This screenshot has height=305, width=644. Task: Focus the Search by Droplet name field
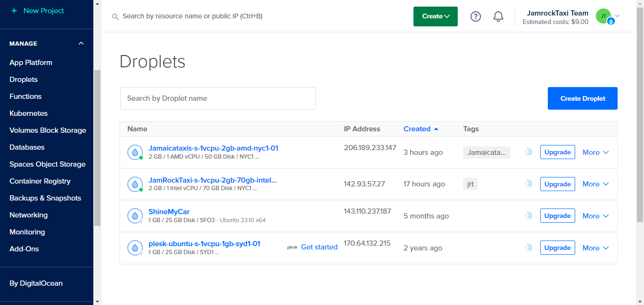[x=218, y=98]
